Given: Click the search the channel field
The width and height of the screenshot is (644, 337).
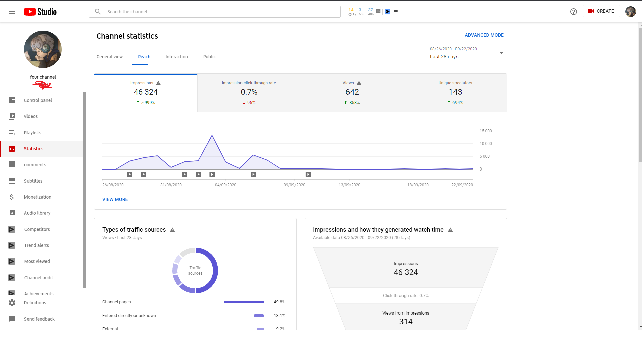Looking at the screenshot, I should click(215, 12).
